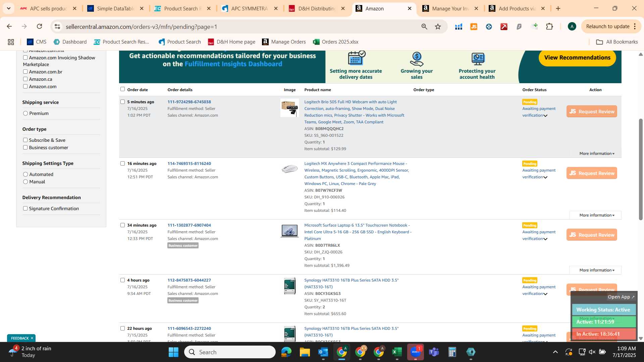Open order 114-7469315-8116240 link

[189, 164]
